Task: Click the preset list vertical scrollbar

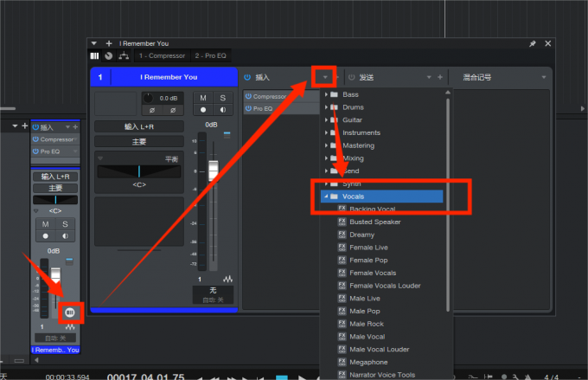Action: [448, 204]
